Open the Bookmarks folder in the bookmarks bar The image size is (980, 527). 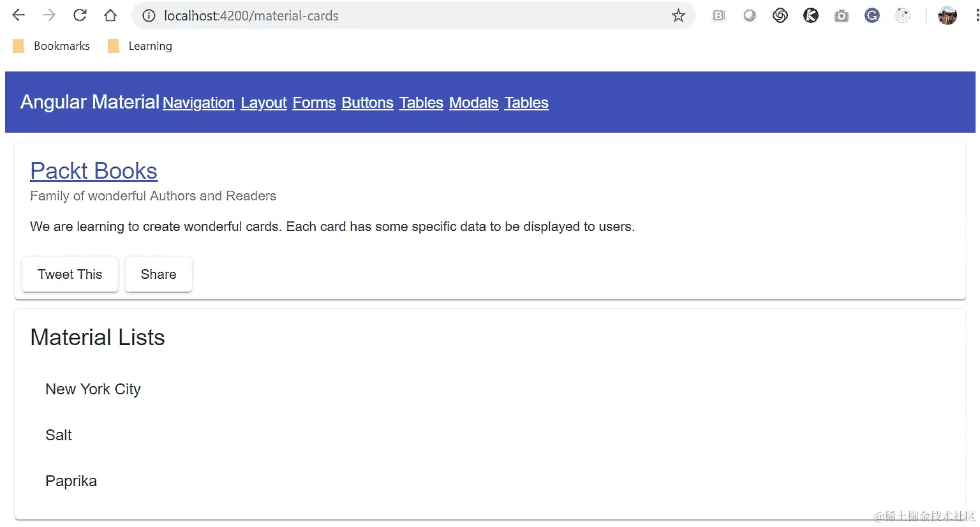[51, 46]
